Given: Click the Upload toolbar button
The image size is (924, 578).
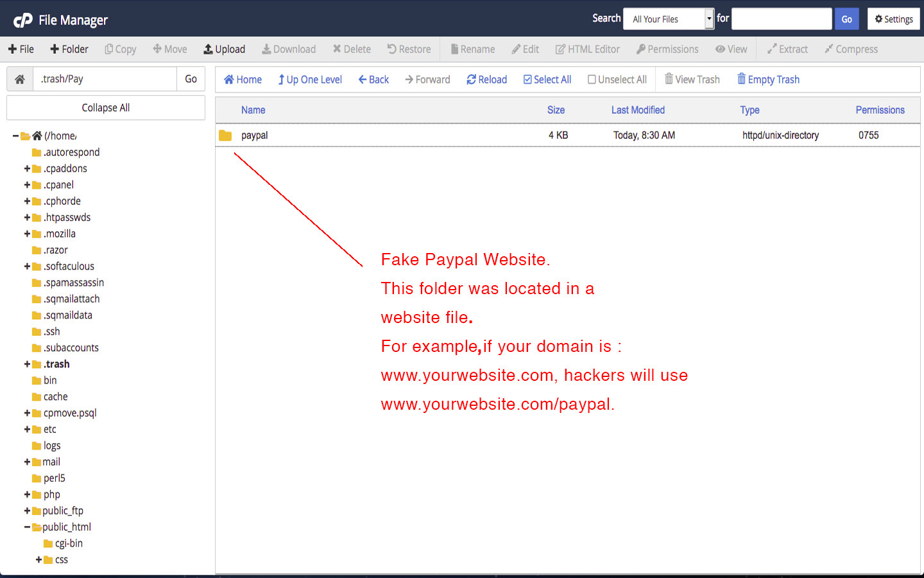Looking at the screenshot, I should pyautogui.click(x=224, y=49).
